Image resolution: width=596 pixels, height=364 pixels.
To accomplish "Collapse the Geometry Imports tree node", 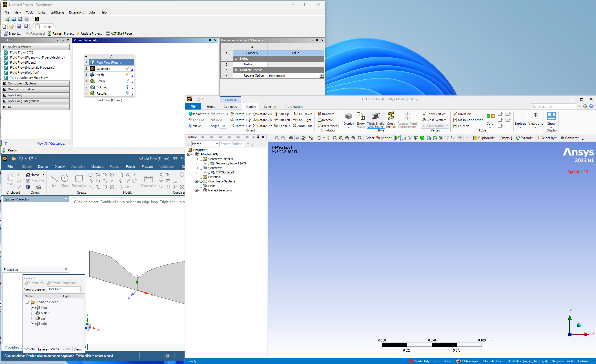I will tap(196, 159).
